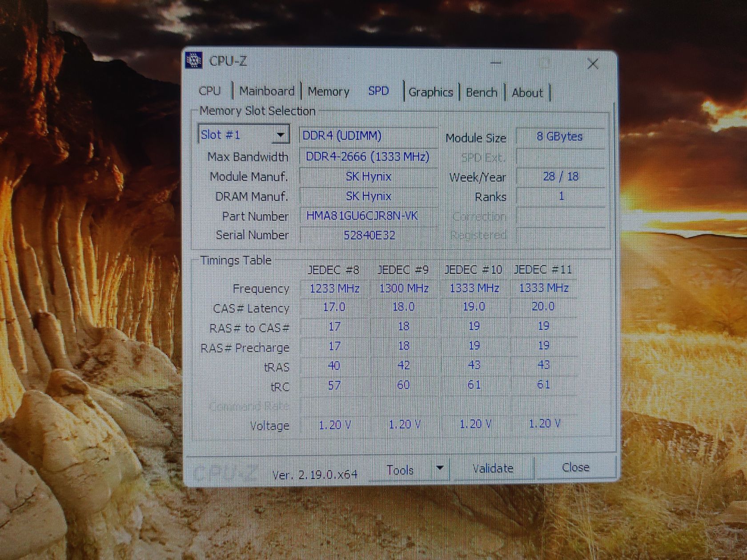Show the About tab
The image size is (747, 560).
click(527, 93)
